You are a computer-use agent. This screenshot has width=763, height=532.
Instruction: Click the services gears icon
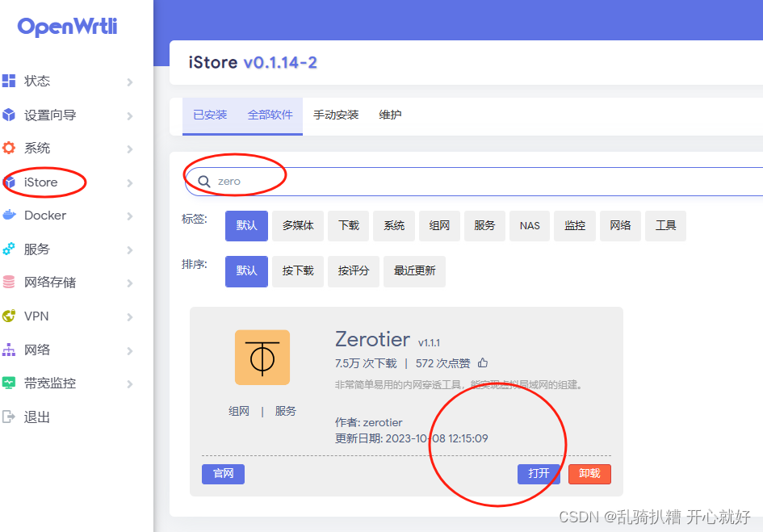(9, 249)
